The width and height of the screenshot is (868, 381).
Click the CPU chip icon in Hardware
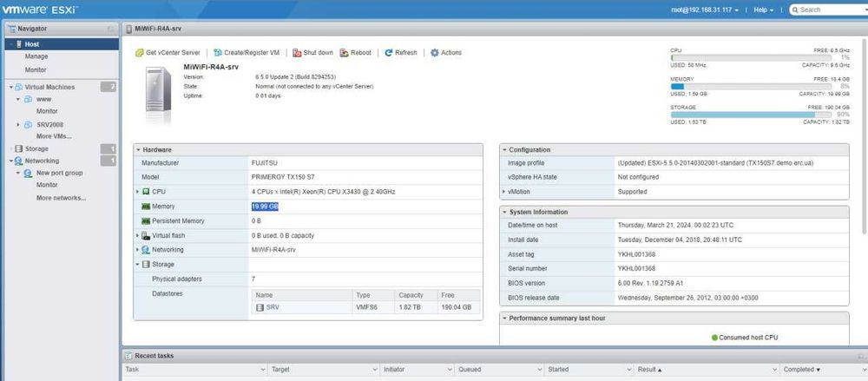pyautogui.click(x=146, y=192)
